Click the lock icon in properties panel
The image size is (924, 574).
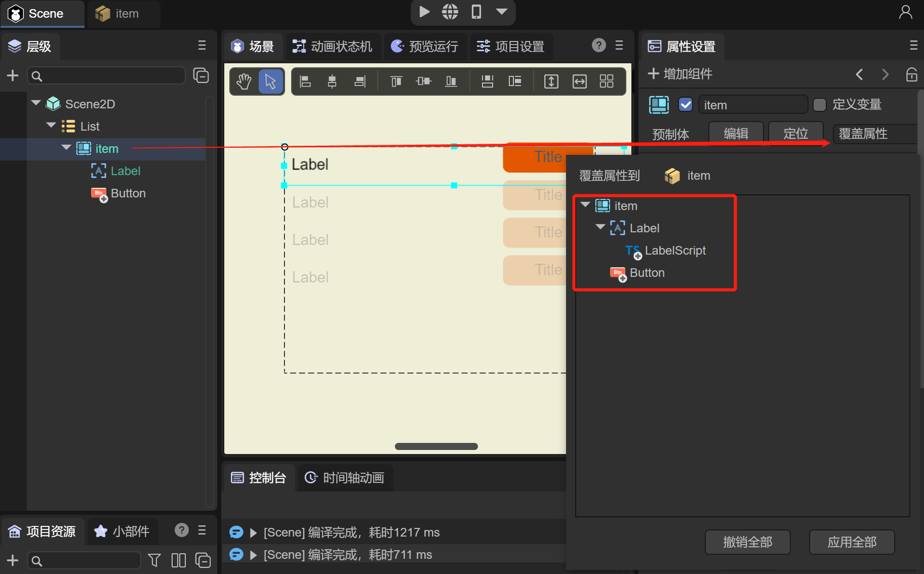point(911,74)
